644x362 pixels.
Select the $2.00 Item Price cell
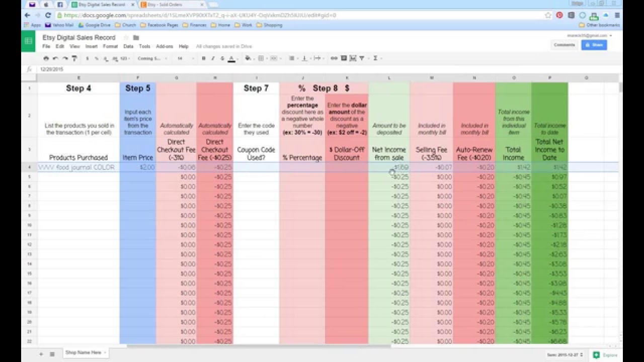[x=138, y=167]
